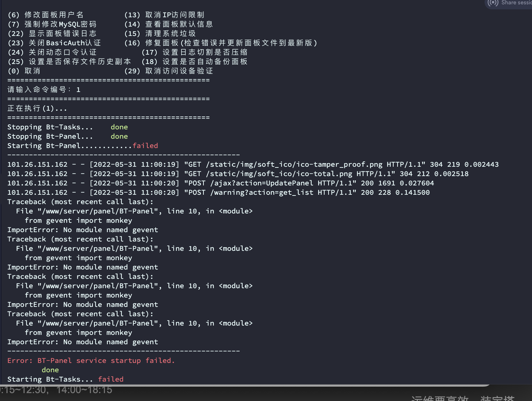Screen dimensions: 532x401
Task: Select option (24) 关闭动态口令认证 text
Action: click(x=52, y=52)
